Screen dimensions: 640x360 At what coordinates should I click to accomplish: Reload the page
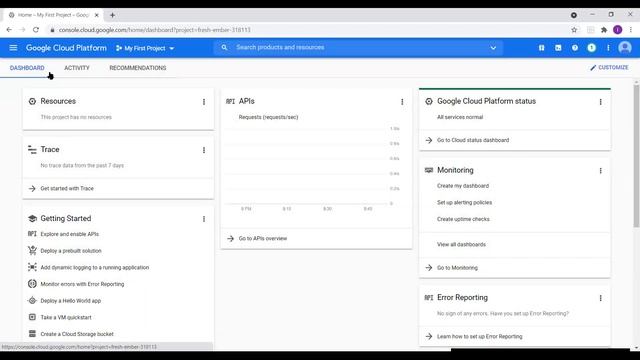tap(36, 30)
